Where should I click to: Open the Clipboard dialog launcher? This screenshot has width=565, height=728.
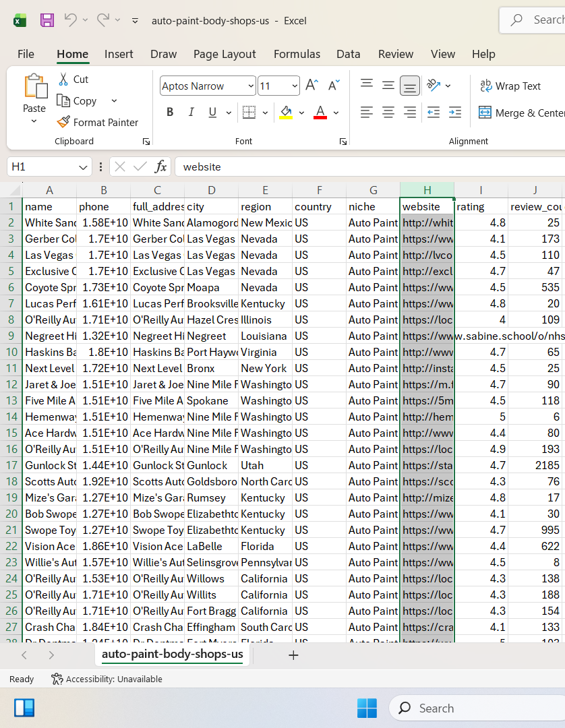(x=146, y=142)
